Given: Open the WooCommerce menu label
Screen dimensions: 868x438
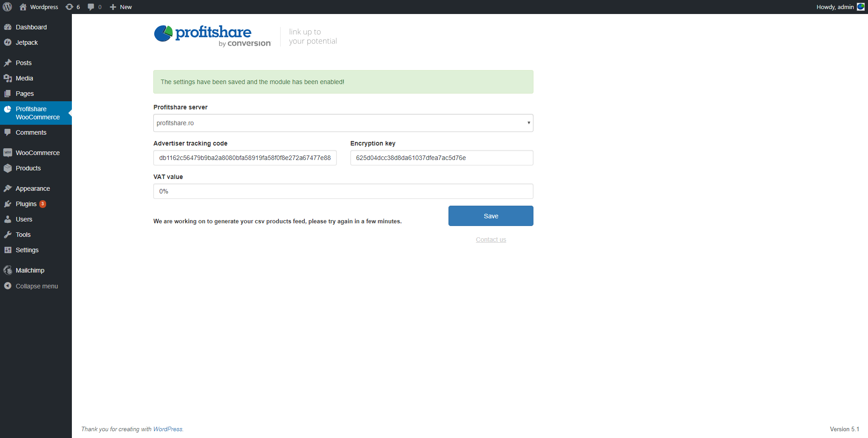Looking at the screenshot, I should (x=38, y=153).
